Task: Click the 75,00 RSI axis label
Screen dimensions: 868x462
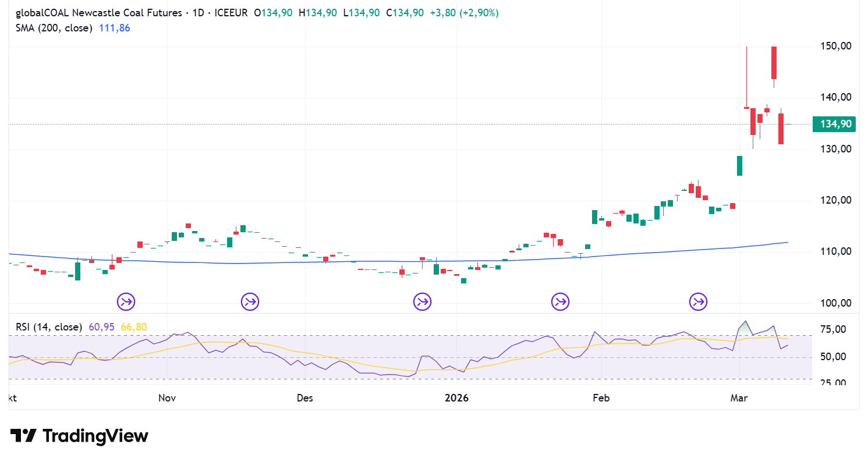Action: (x=834, y=329)
